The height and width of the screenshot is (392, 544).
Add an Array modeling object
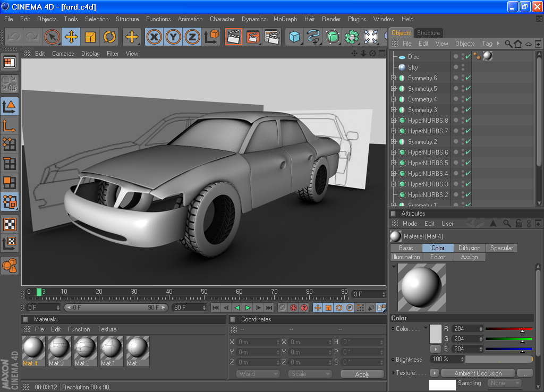point(352,37)
